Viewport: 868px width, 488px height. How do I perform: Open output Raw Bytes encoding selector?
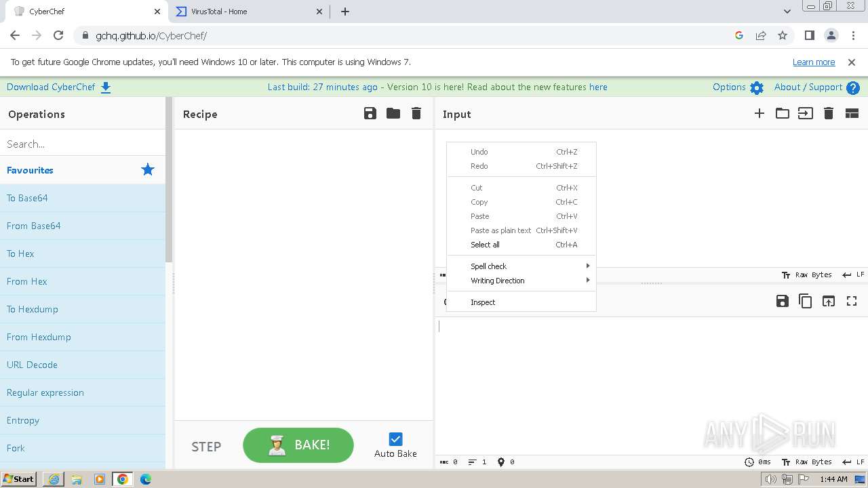point(807,462)
